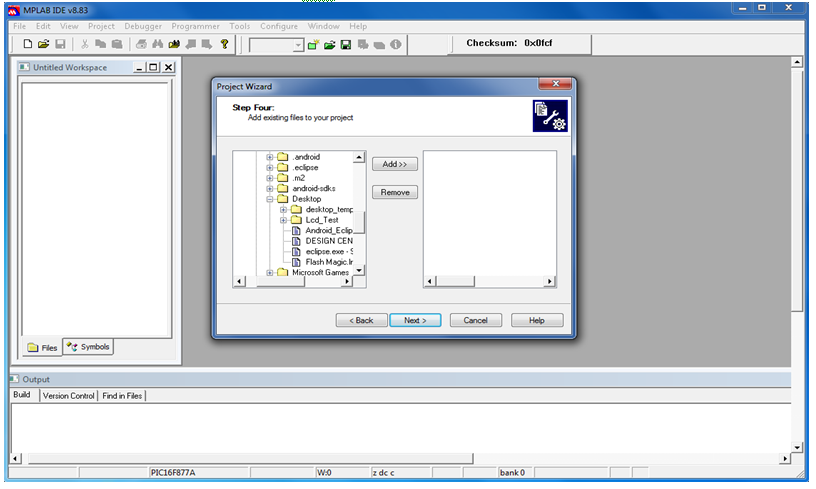Expand the .eclipse folder node
The height and width of the screenshot is (489, 816).
point(270,168)
